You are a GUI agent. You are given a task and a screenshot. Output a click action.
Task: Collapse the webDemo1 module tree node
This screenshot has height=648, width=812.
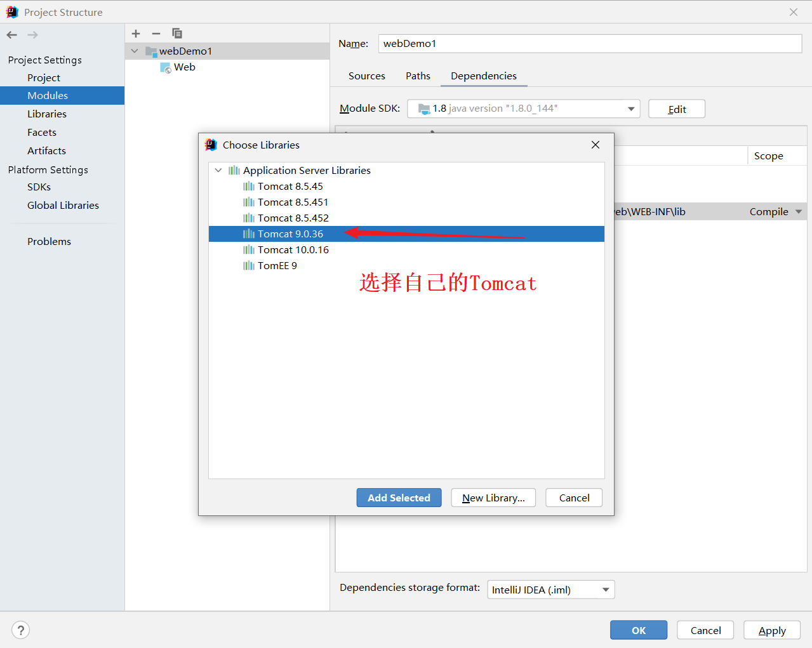(x=135, y=51)
